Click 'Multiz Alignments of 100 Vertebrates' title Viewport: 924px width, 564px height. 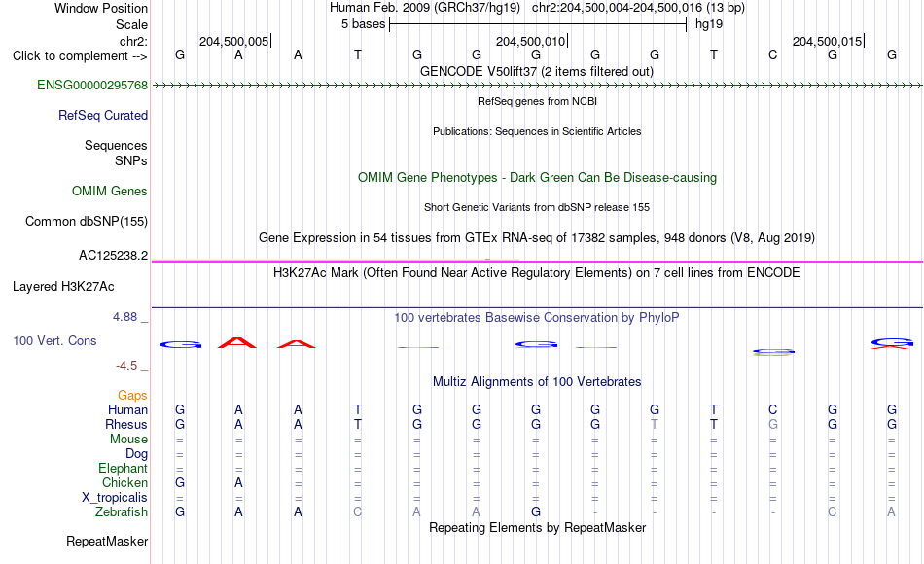coord(537,382)
